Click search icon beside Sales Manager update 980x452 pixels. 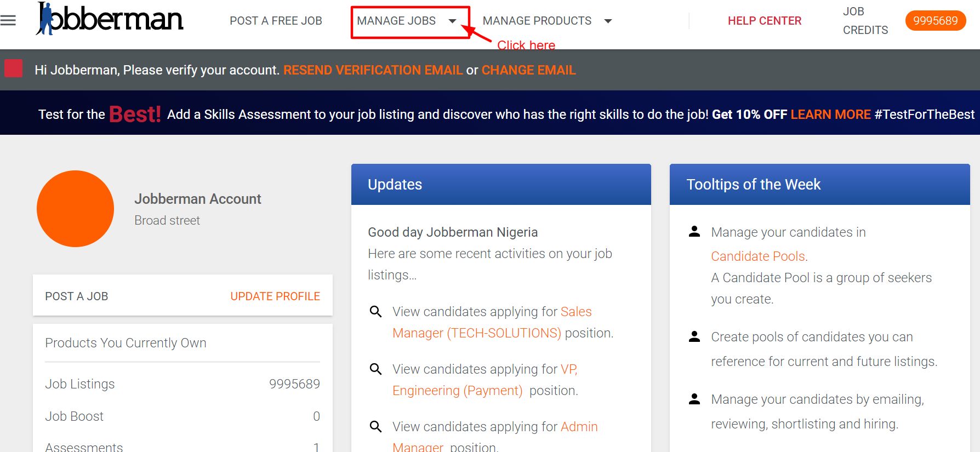click(375, 312)
